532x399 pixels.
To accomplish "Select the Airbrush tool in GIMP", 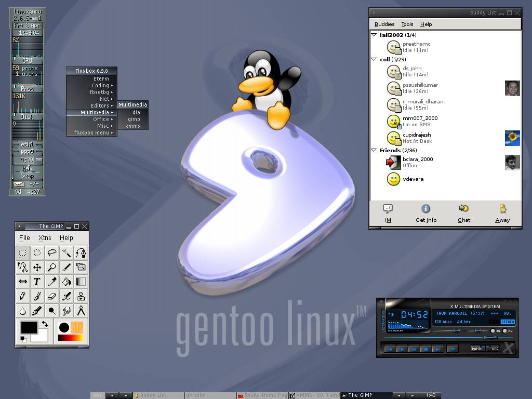I will click(66, 296).
